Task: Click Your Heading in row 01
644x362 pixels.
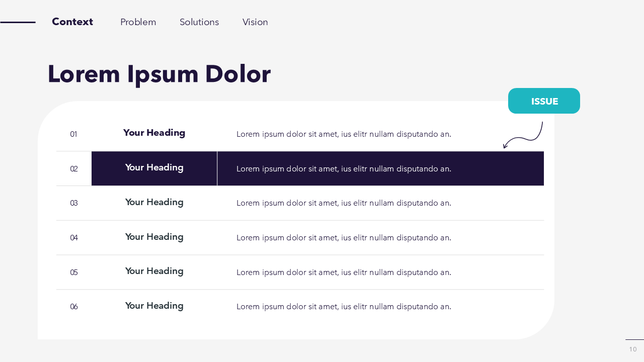Action: coord(154,133)
